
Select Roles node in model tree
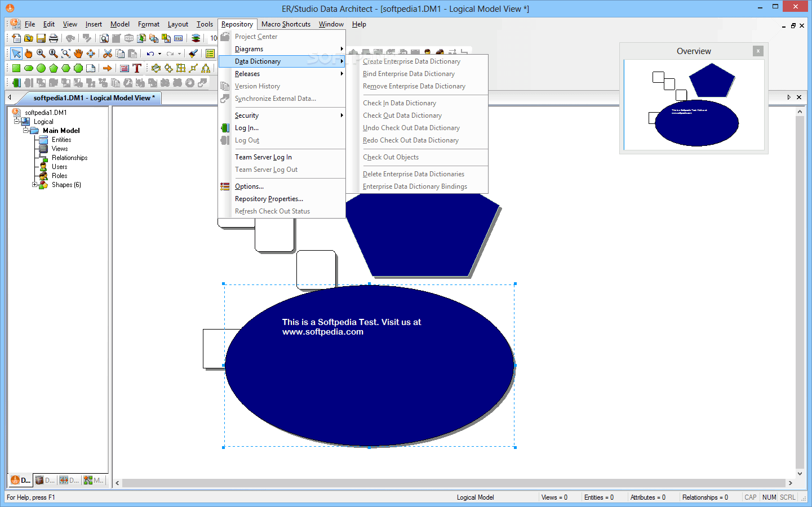point(60,175)
